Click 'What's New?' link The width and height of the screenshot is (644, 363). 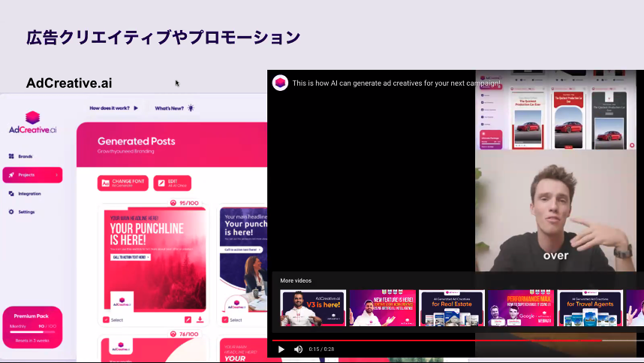[x=169, y=108]
